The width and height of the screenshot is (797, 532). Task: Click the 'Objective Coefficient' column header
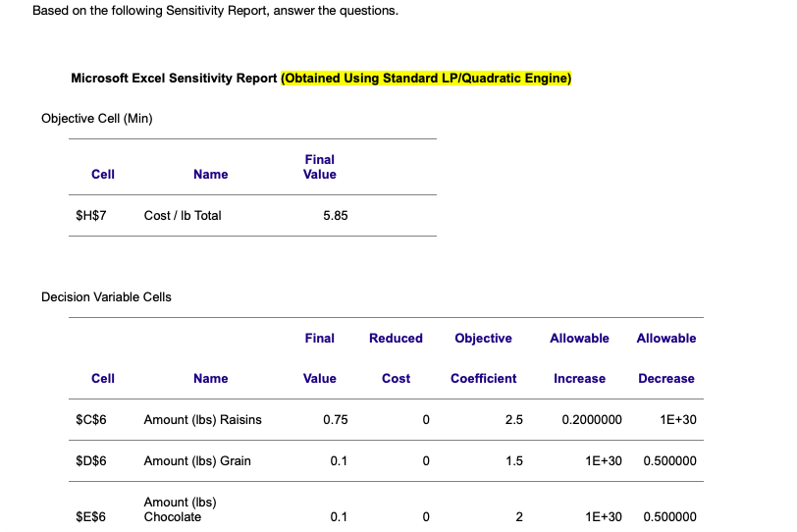483,358
